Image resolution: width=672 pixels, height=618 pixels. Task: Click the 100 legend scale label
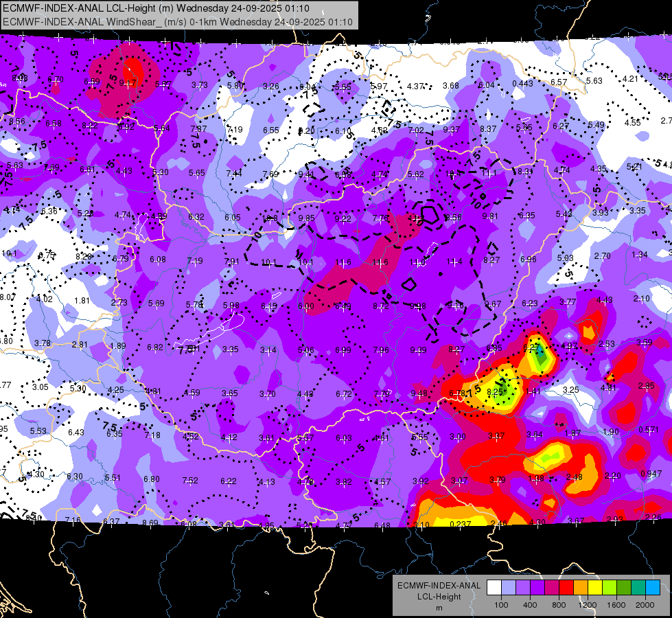point(501,605)
